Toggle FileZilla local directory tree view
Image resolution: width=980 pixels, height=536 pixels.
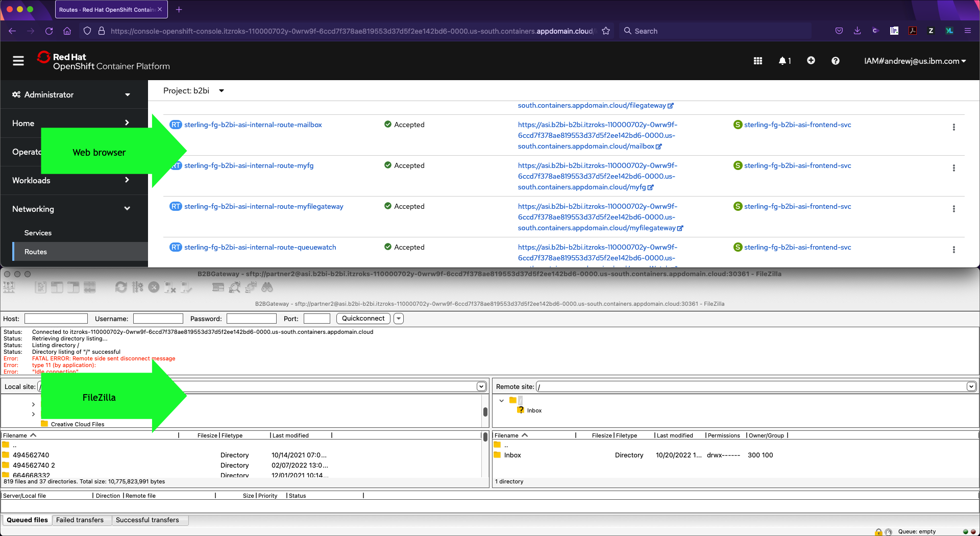point(57,287)
